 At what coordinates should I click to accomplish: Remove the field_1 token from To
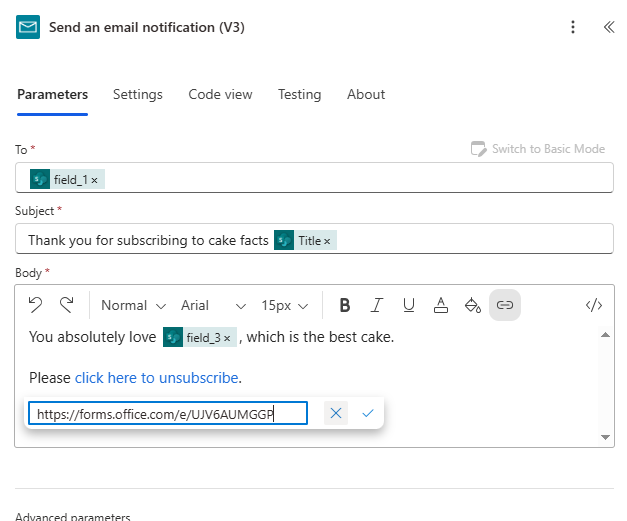(x=94, y=180)
